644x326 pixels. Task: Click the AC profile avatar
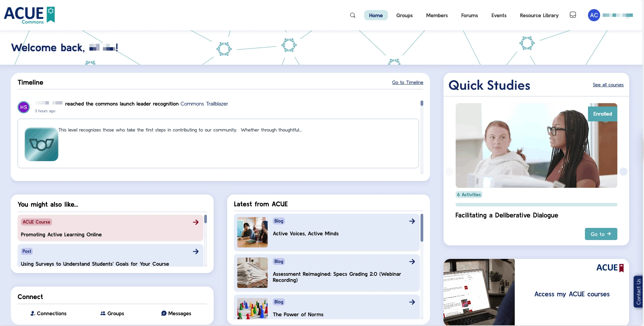tap(594, 15)
